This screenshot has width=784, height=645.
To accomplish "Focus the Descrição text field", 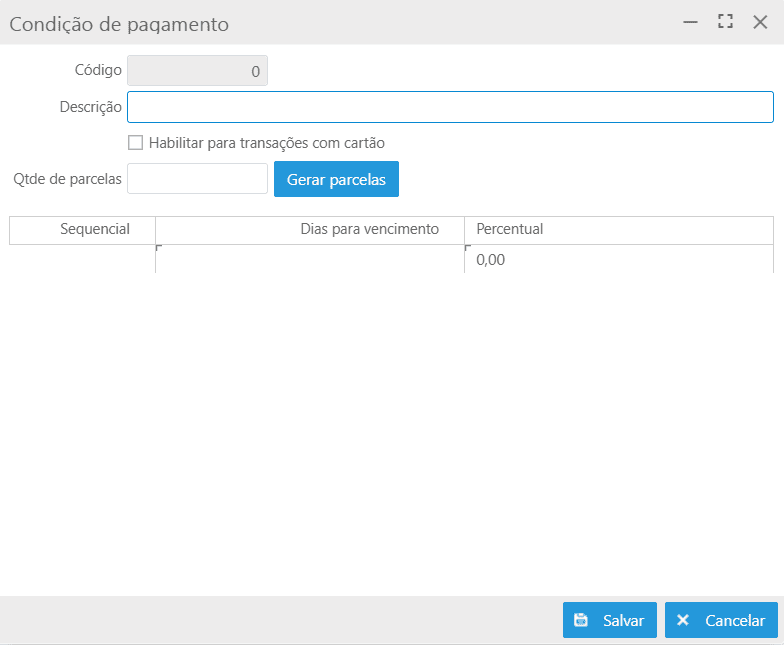I will click(x=450, y=107).
